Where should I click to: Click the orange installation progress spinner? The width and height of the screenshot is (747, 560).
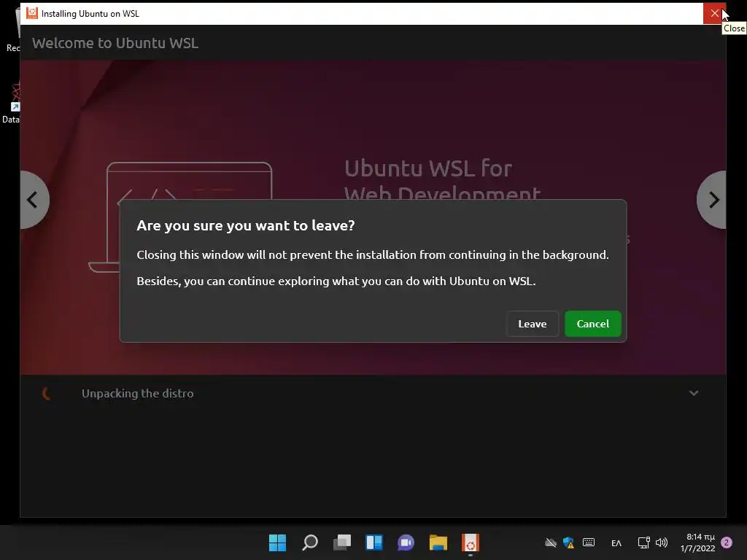(x=46, y=393)
